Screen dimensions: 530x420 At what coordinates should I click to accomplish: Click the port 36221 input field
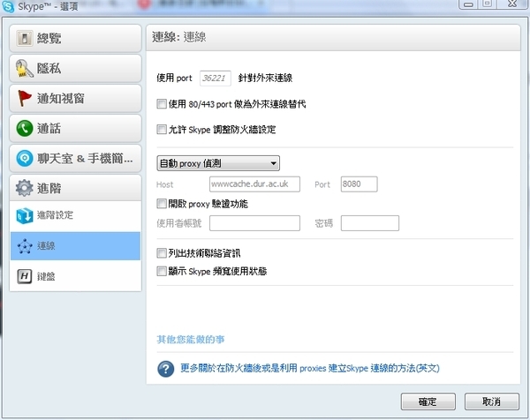[216, 79]
